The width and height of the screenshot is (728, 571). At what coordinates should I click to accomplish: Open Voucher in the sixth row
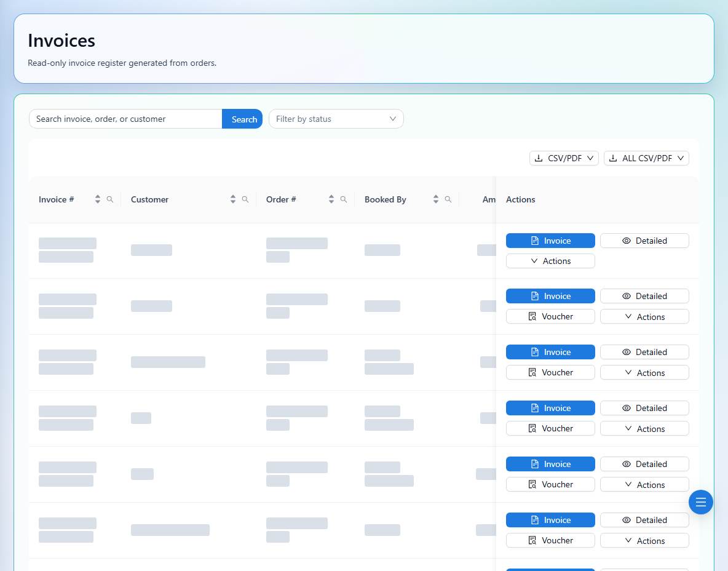[550, 540]
